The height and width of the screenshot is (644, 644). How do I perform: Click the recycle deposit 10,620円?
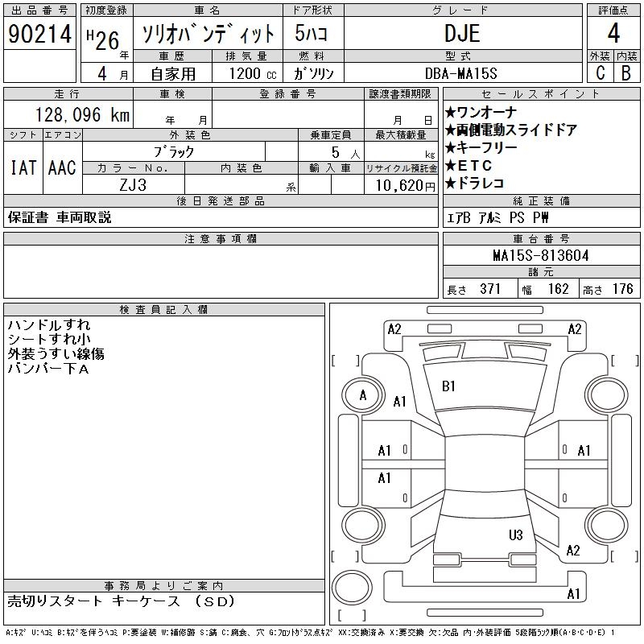tap(405, 186)
